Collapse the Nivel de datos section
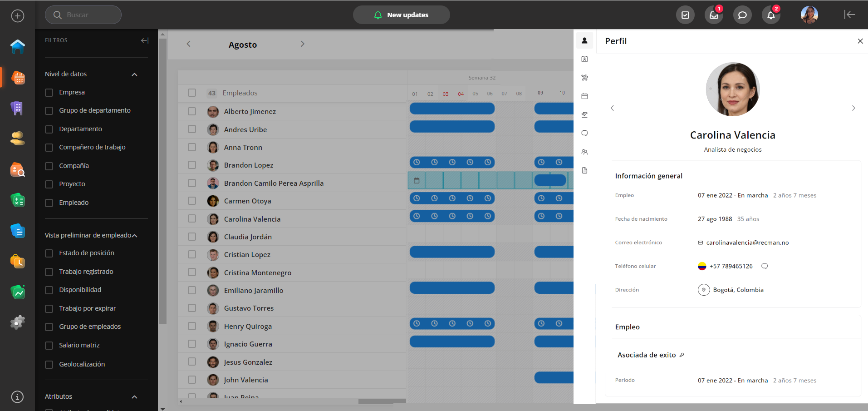The image size is (868, 411). click(x=134, y=74)
